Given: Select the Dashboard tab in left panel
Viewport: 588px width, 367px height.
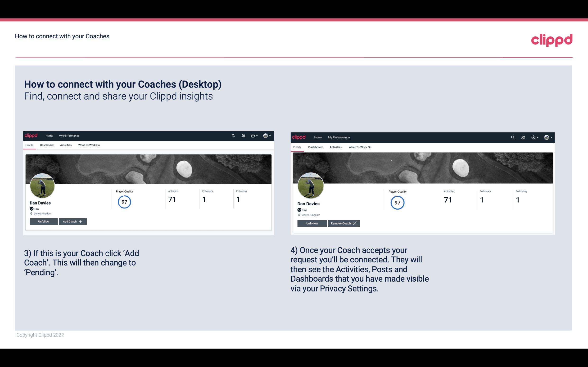Looking at the screenshot, I should 47,145.
